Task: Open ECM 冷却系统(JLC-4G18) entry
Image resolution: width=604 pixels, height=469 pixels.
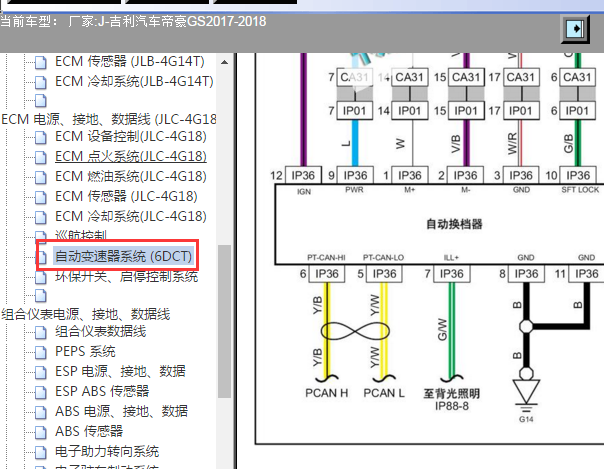Action: pos(131,216)
